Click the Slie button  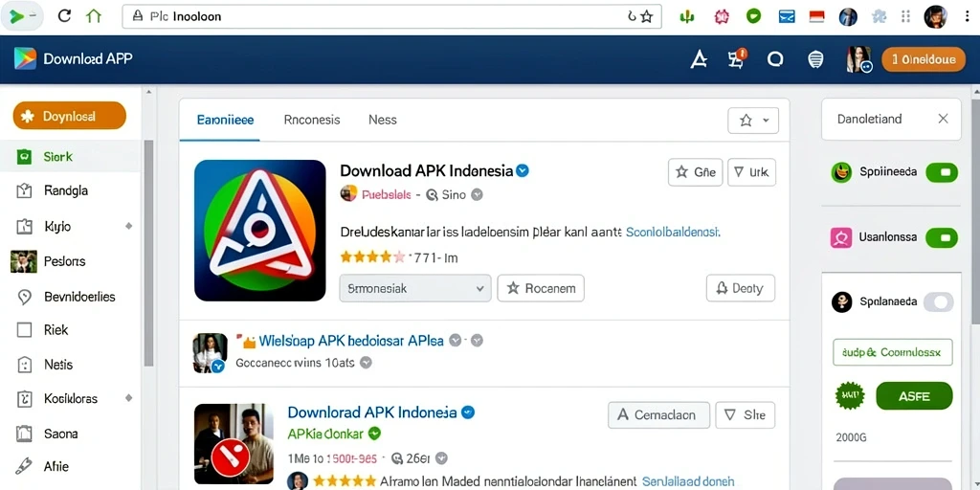(745, 415)
